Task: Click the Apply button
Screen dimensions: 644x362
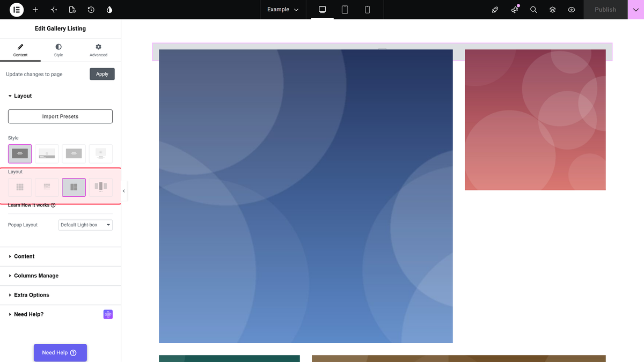Action: point(102,74)
